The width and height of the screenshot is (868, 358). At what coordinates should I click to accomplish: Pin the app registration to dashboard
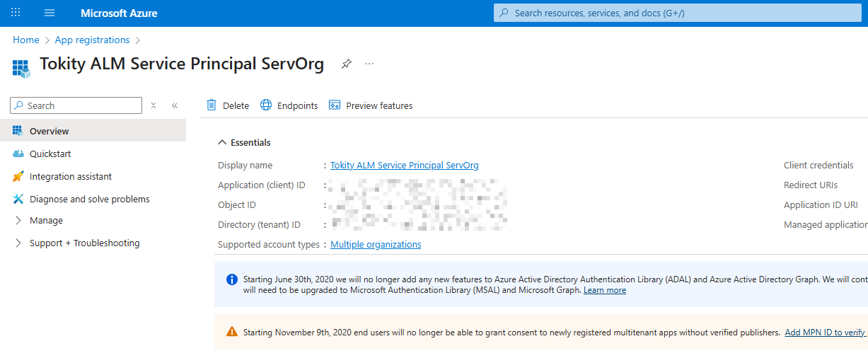(346, 64)
